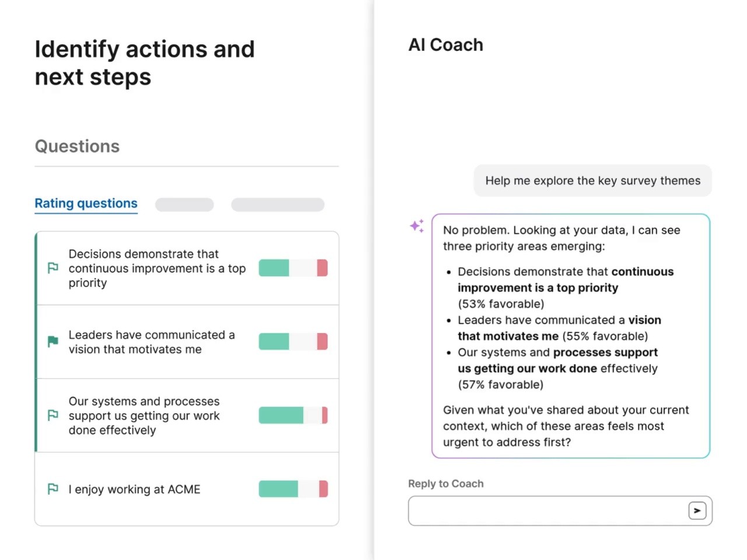The height and width of the screenshot is (560, 747).
Task: Open Leaders have communicated a vision question
Action: coord(187,342)
